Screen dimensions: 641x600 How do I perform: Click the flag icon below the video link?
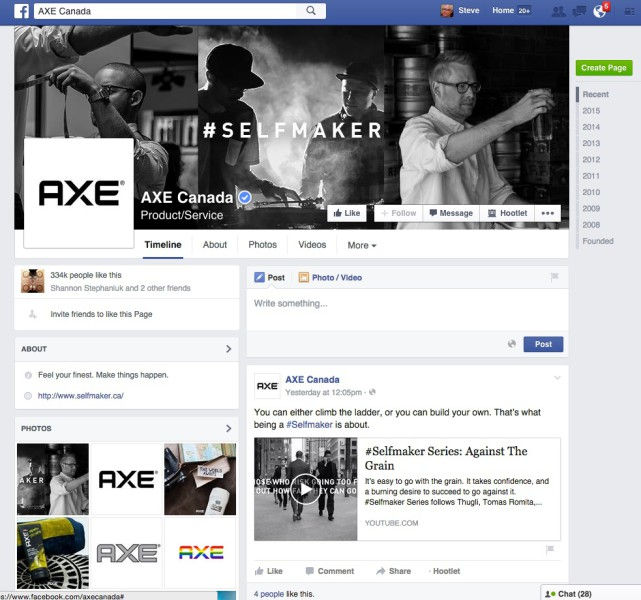click(550, 549)
